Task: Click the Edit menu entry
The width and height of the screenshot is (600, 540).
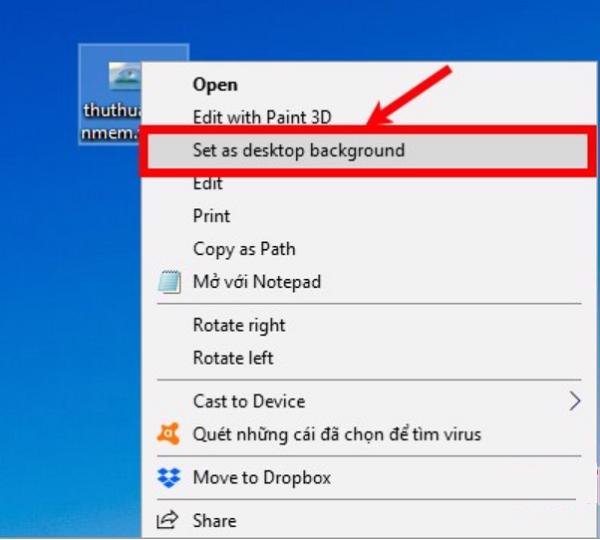Action: click(208, 184)
